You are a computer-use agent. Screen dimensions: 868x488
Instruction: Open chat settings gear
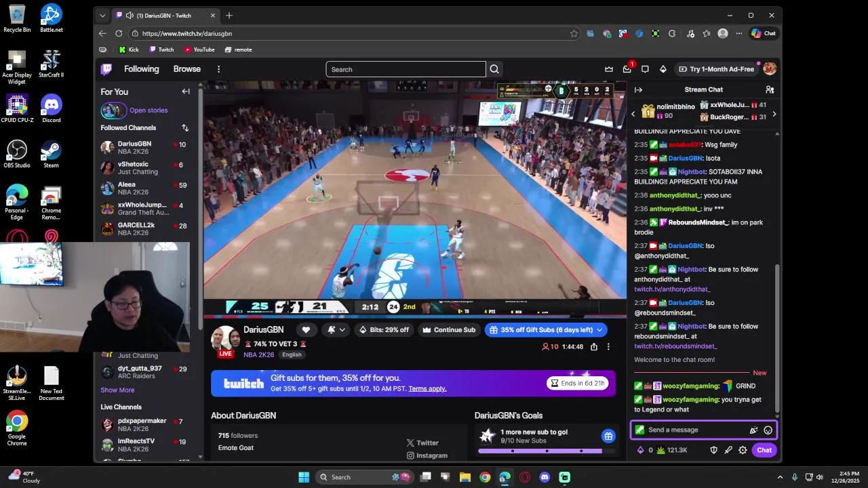coord(743,450)
